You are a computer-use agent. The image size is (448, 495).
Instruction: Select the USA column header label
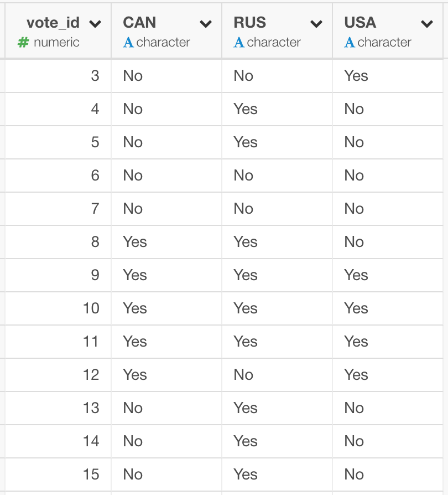pos(360,22)
